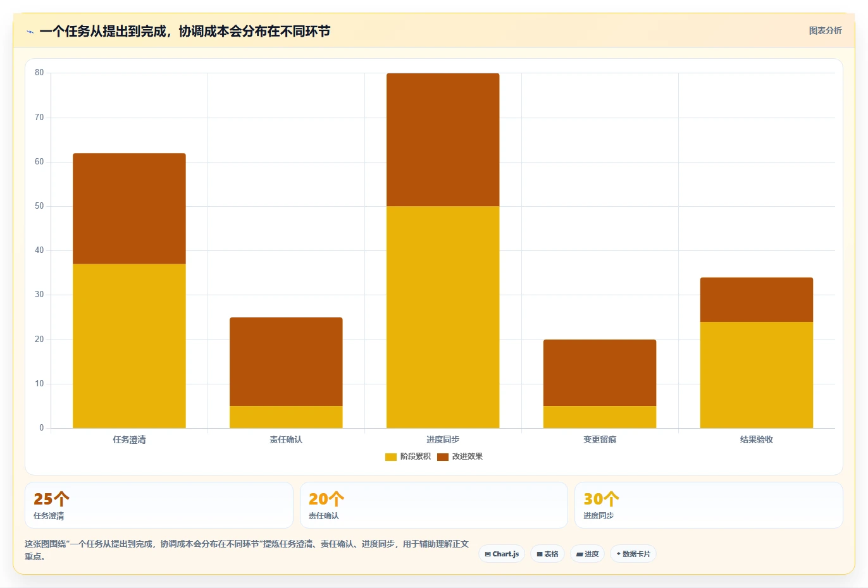
Task: Click the 结果验收 x-axis label
Action: coord(757,439)
